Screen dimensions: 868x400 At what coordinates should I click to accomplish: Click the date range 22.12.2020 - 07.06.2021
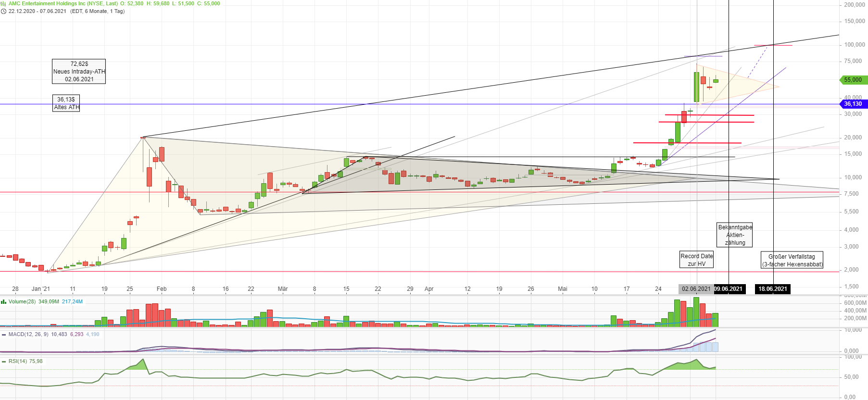[x=38, y=11]
